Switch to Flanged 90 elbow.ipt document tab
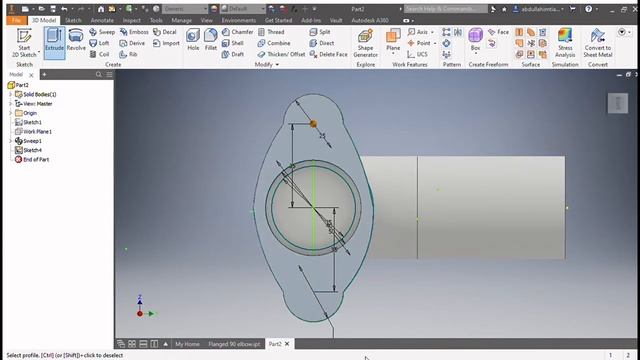640x360 pixels. 234,344
